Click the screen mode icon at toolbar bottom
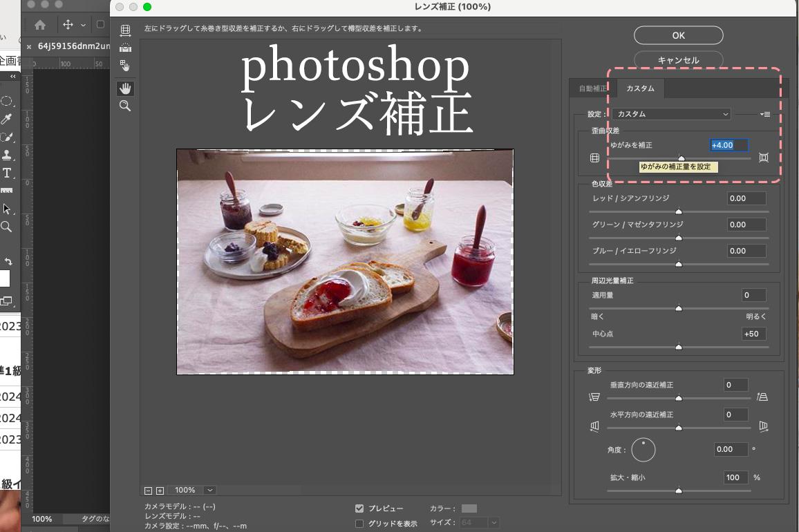The image size is (799, 532). coord(6,301)
